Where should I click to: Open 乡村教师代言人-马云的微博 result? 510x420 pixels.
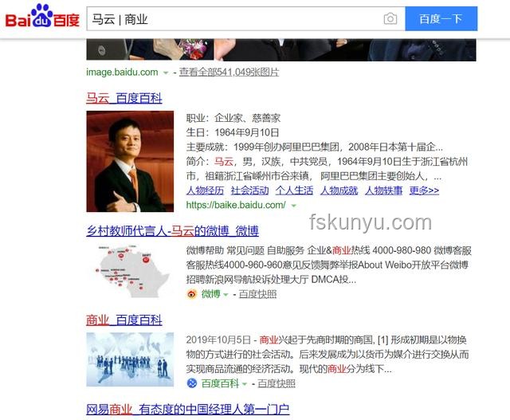click(x=172, y=230)
